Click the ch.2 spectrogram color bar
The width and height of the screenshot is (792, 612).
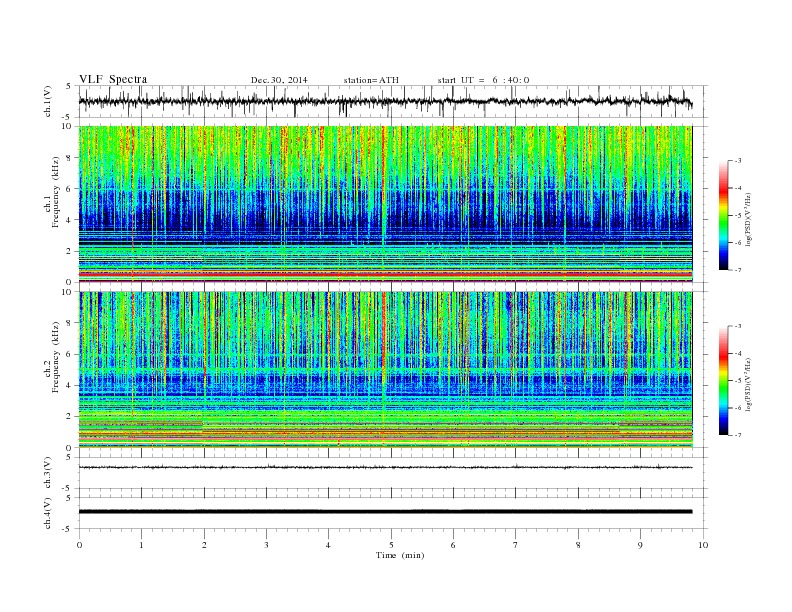pos(723,380)
